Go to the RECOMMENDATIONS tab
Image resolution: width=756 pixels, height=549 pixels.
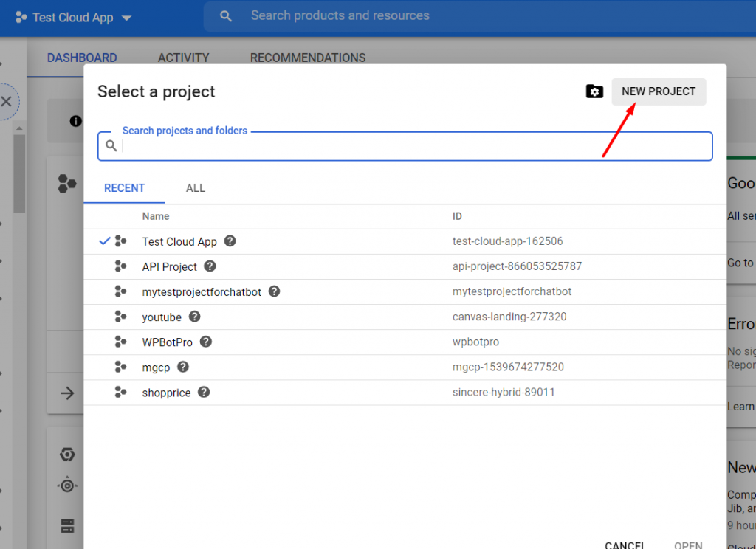click(308, 58)
